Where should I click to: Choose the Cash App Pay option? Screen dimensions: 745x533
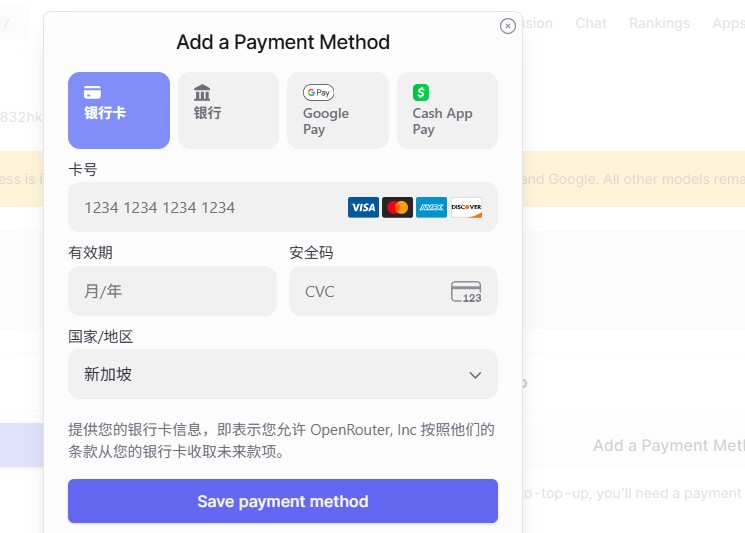click(x=447, y=110)
